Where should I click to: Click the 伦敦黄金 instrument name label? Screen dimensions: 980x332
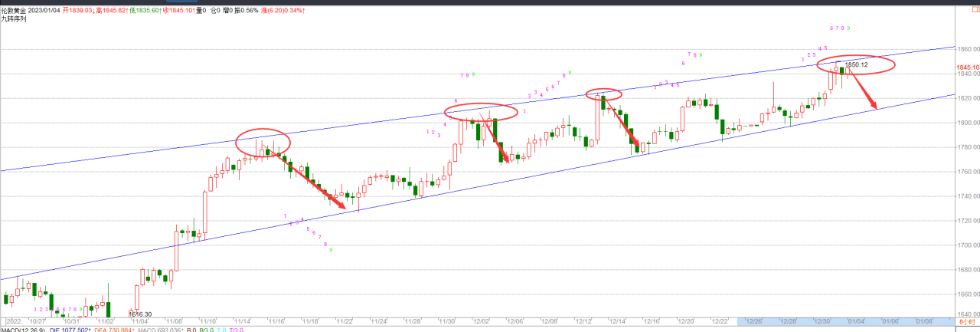point(13,11)
